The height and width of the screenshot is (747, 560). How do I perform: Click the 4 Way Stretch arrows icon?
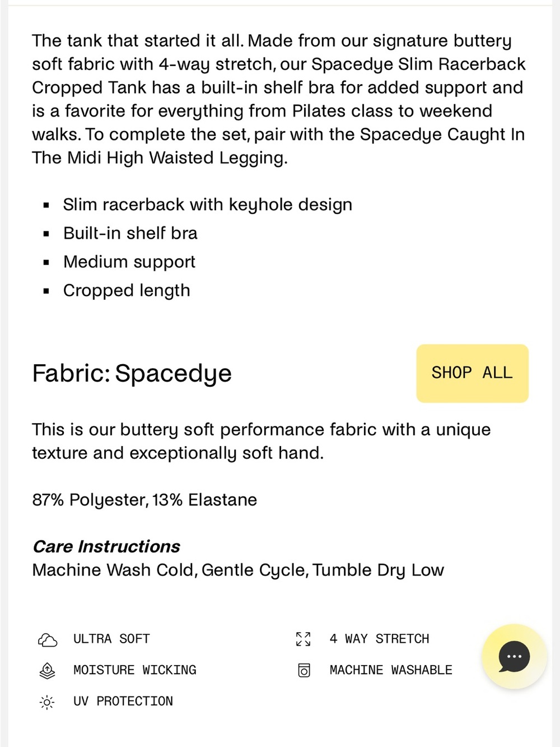click(304, 639)
